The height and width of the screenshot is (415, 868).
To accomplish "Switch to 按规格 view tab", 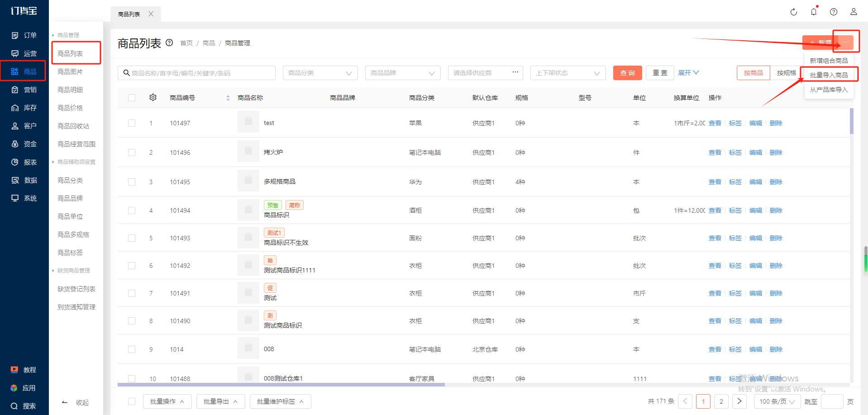I will click(x=787, y=73).
